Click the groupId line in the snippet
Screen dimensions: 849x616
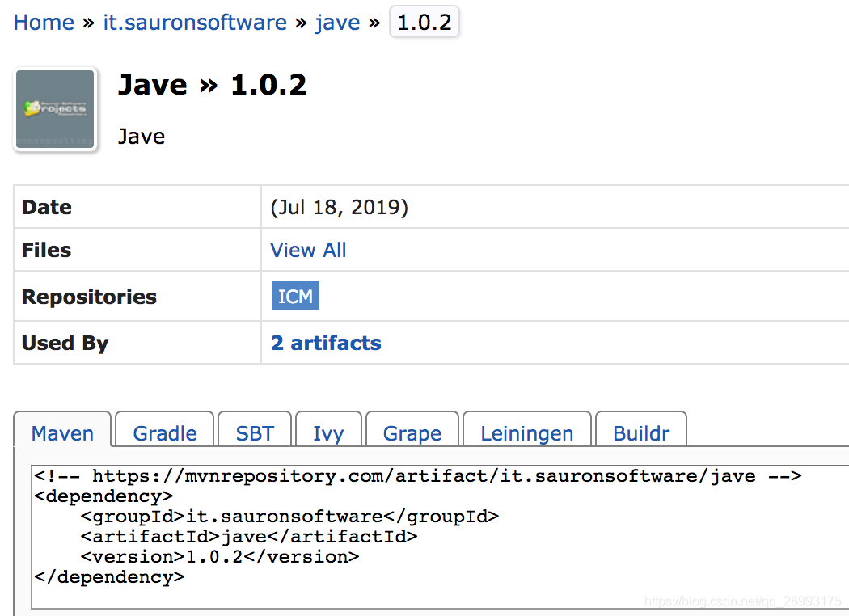click(289, 517)
